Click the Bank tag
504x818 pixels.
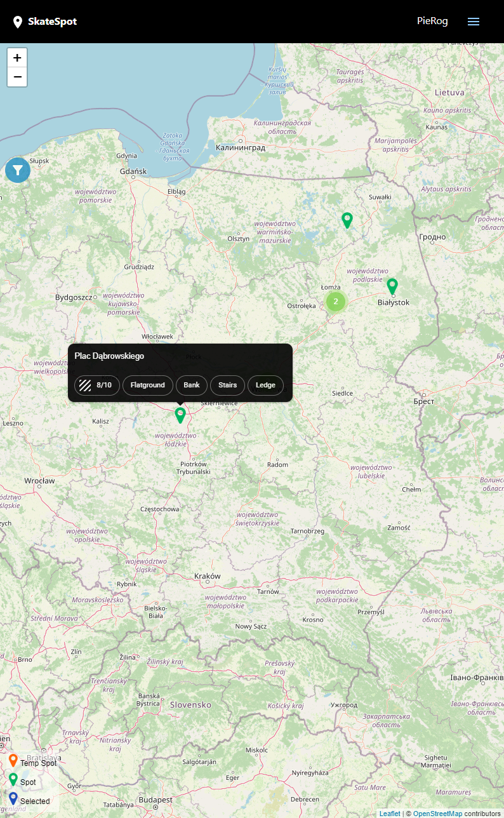point(192,385)
